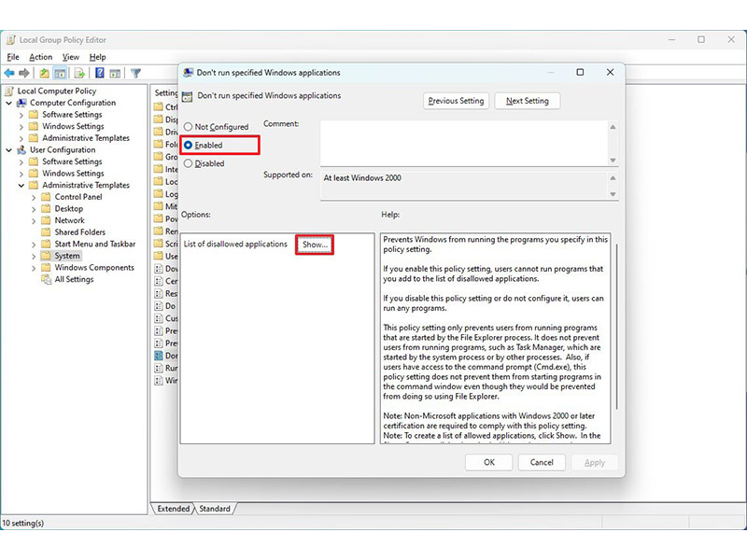Open the blue question mark Help toolbar icon
The width and height of the screenshot is (747, 560).
(x=100, y=74)
